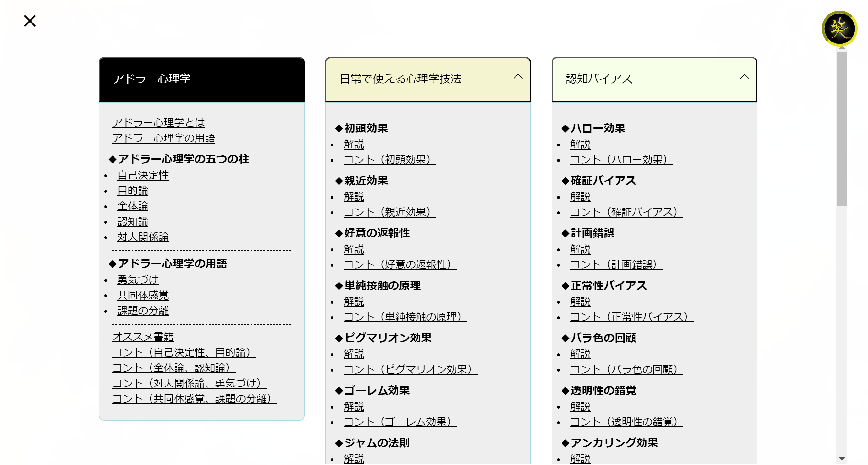Open コント（透明性の錯覚） link
This screenshot has height=465, width=868.
tap(626, 422)
